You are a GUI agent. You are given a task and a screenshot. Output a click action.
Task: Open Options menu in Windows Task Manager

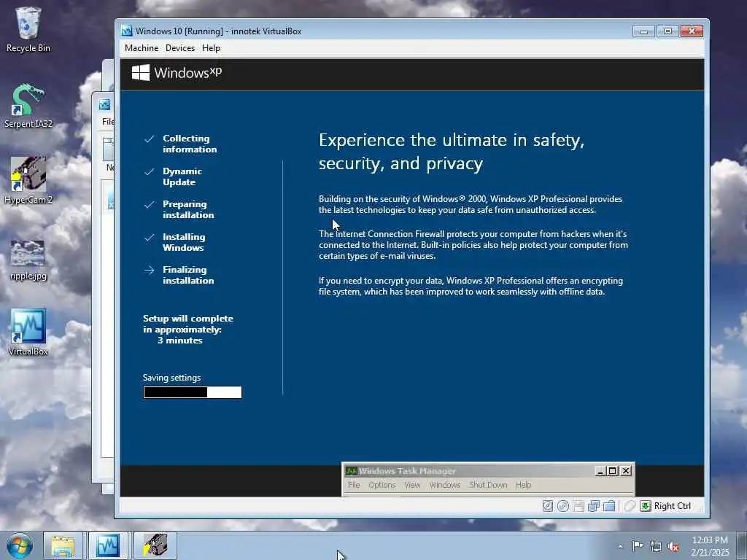382,485
